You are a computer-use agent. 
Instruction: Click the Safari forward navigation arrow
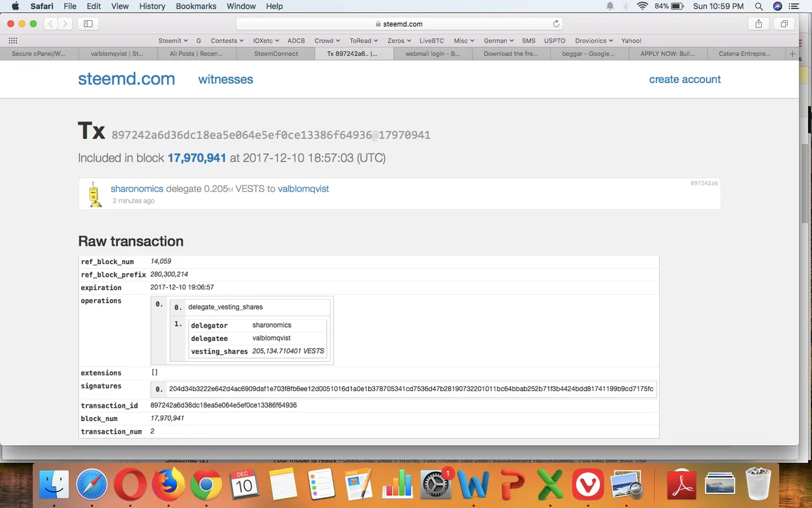[66, 23]
